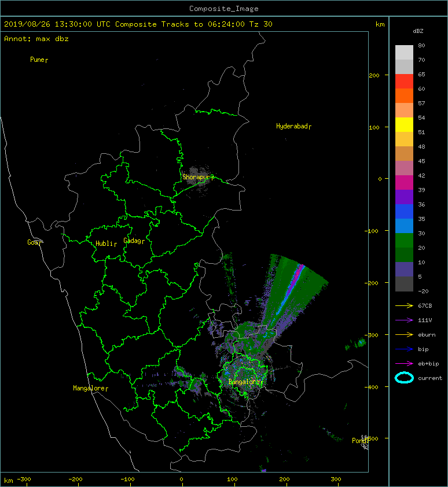
Task: Click the UTC Composite Tracks timestamp header
Action: pos(138,24)
